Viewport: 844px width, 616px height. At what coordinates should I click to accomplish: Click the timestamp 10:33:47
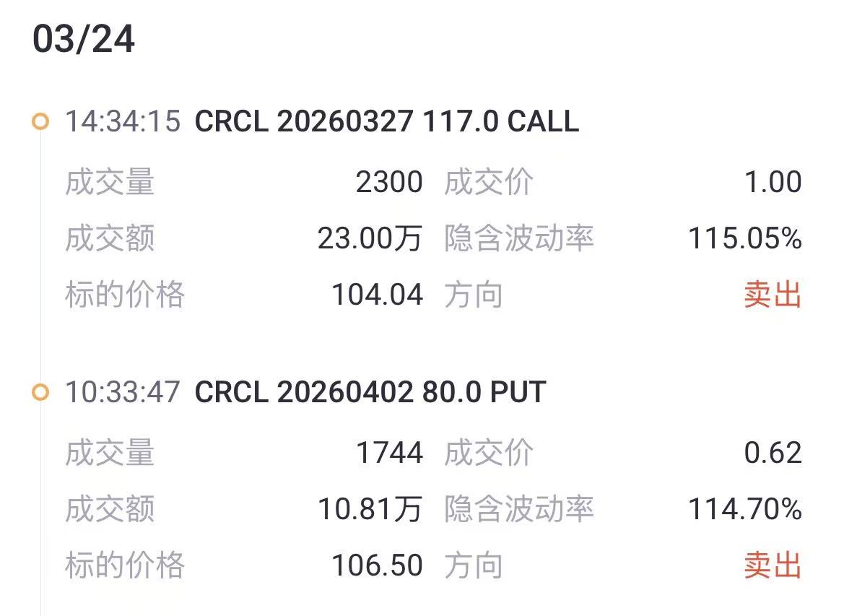tap(122, 393)
